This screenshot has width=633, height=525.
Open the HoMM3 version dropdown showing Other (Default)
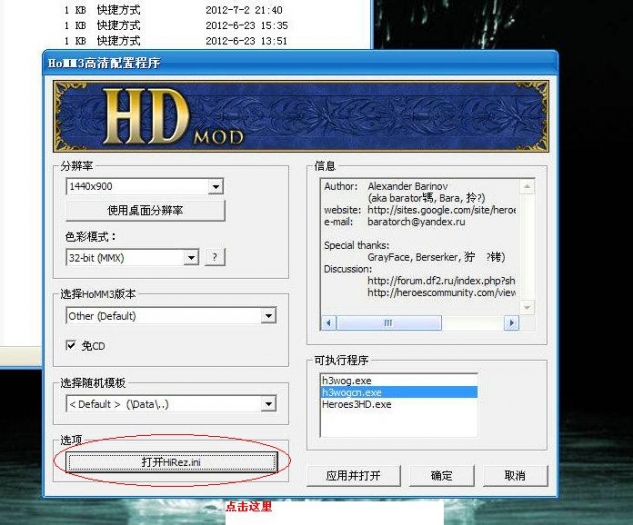171,315
